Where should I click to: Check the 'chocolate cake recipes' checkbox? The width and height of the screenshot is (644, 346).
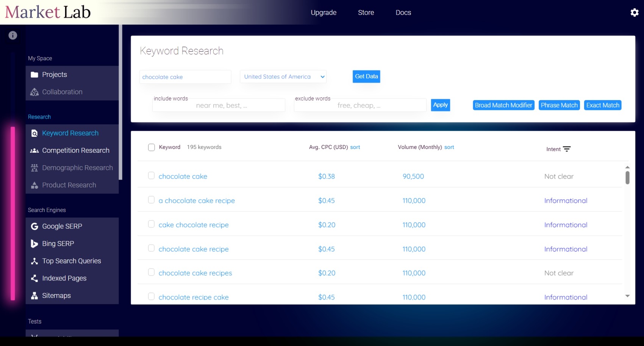click(x=151, y=272)
